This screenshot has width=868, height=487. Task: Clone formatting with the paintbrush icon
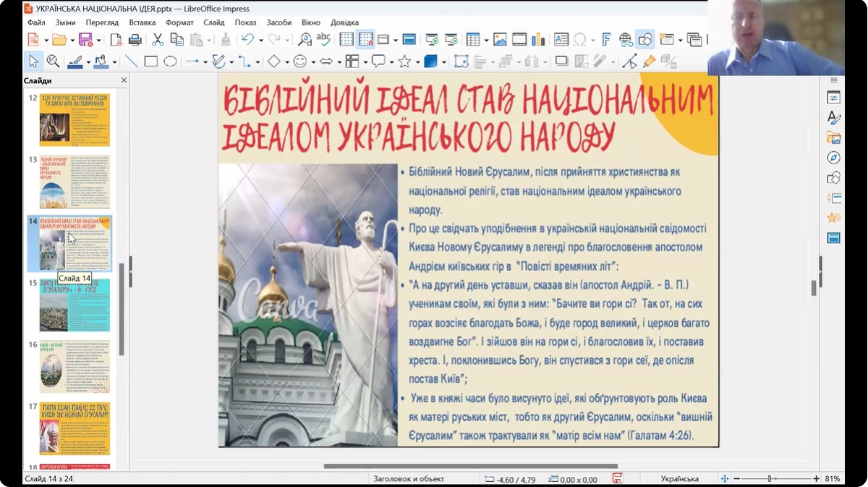(x=226, y=40)
